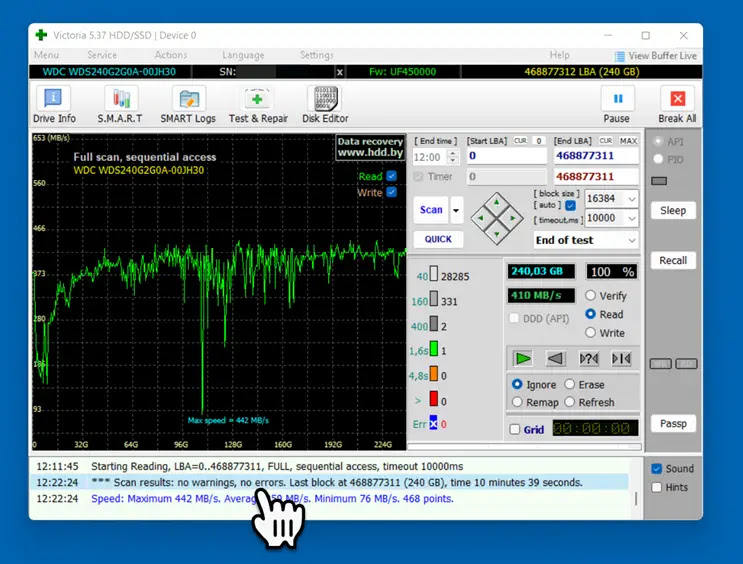Image resolution: width=743 pixels, height=564 pixels.
Task: Open the Scan button dropdown arrow
Action: point(456,210)
